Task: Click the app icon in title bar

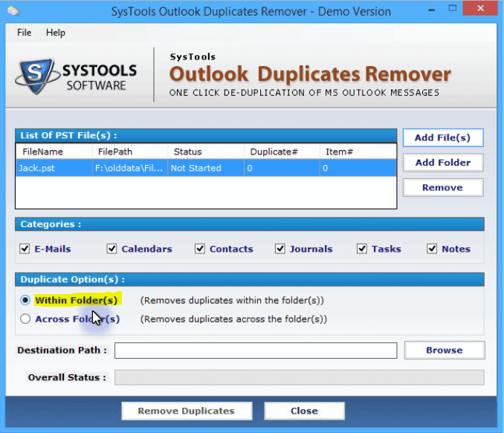Action: (13, 12)
